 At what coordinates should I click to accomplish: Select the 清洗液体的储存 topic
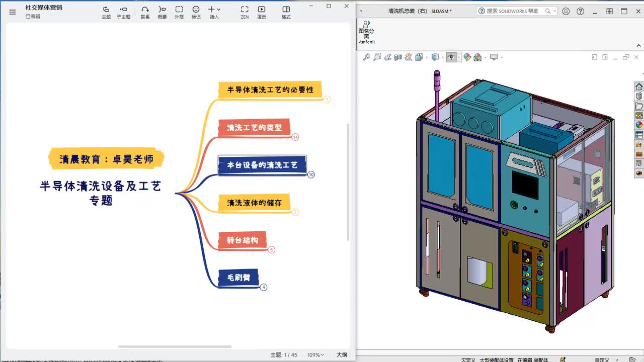point(254,203)
